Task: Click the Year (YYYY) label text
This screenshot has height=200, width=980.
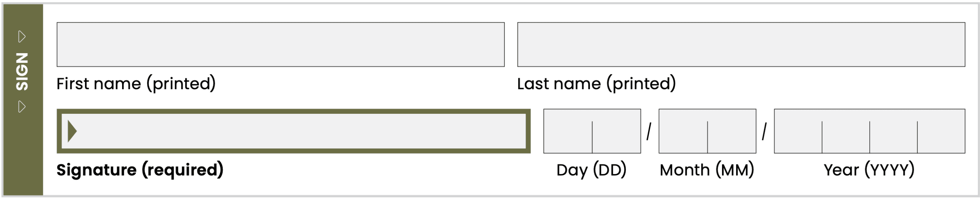Action: [869, 170]
